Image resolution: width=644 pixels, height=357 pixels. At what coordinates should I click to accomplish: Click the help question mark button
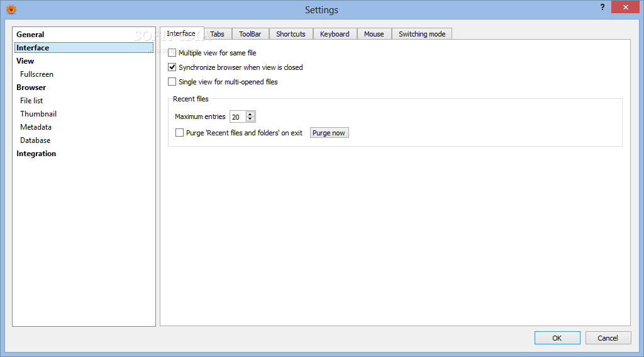pos(602,7)
